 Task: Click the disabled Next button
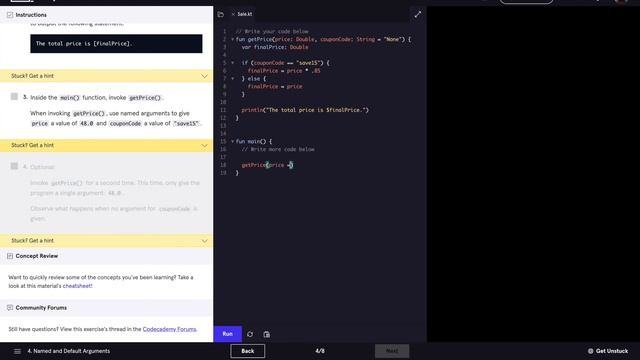pos(392,351)
